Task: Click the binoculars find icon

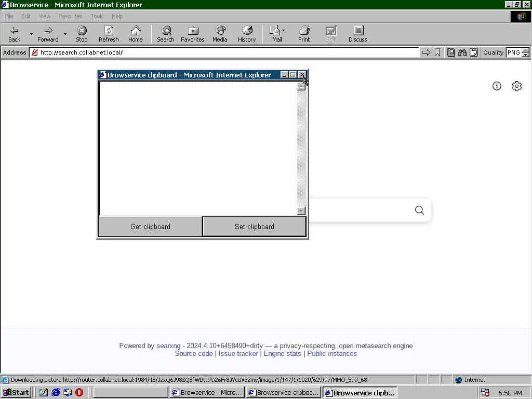Action: click(x=462, y=52)
